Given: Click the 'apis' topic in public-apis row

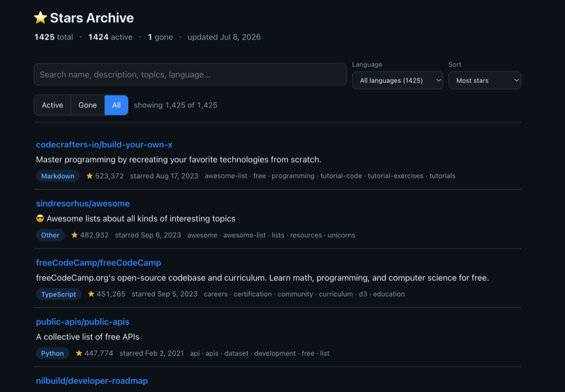Looking at the screenshot, I should pyautogui.click(x=212, y=352).
